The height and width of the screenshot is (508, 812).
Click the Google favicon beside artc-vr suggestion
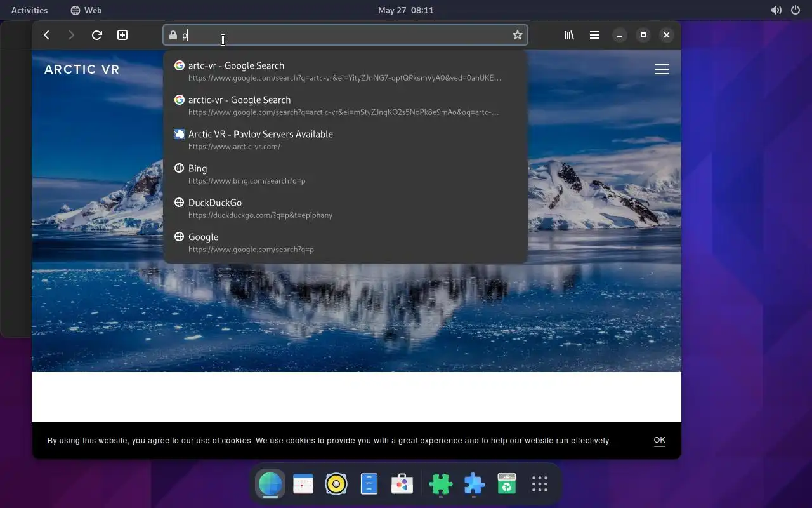(x=180, y=65)
